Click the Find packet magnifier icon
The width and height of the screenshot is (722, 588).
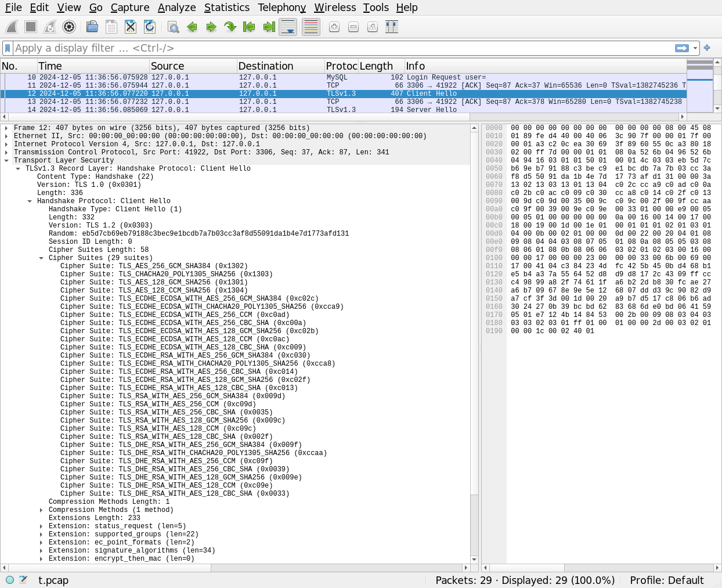[x=173, y=27]
